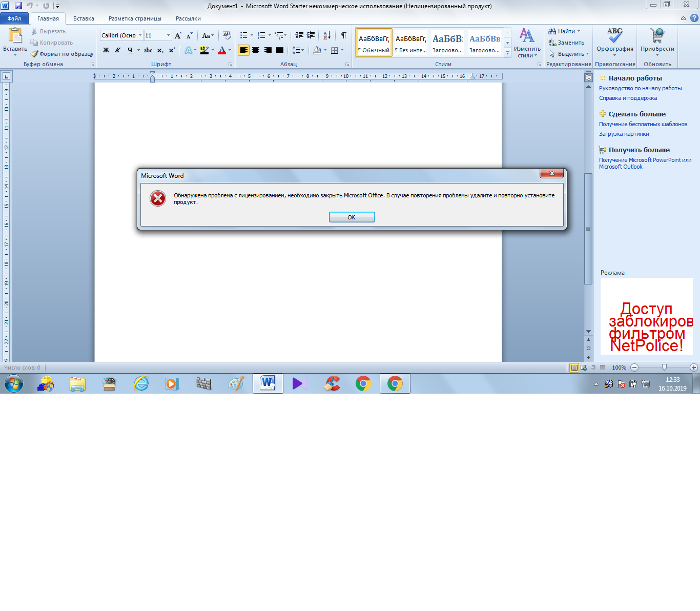Open Internet Explorer from taskbar
Image resolution: width=700 pixels, height=611 pixels.
(x=141, y=383)
